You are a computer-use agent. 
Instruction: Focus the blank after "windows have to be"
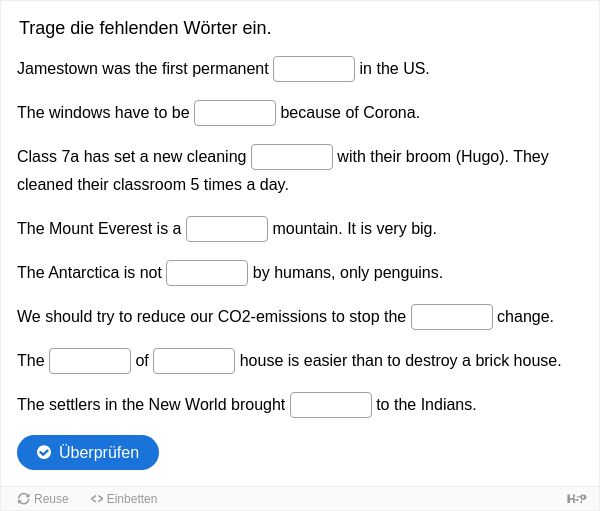[235, 113]
